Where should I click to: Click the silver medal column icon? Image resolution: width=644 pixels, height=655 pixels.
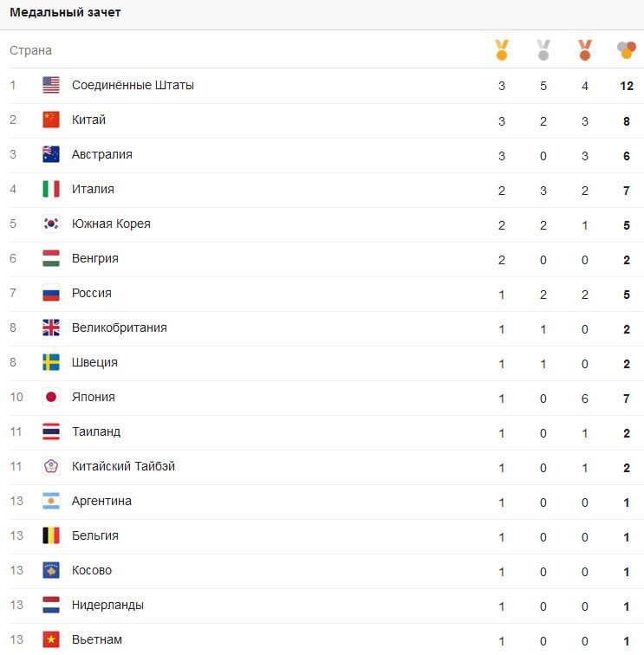543,50
